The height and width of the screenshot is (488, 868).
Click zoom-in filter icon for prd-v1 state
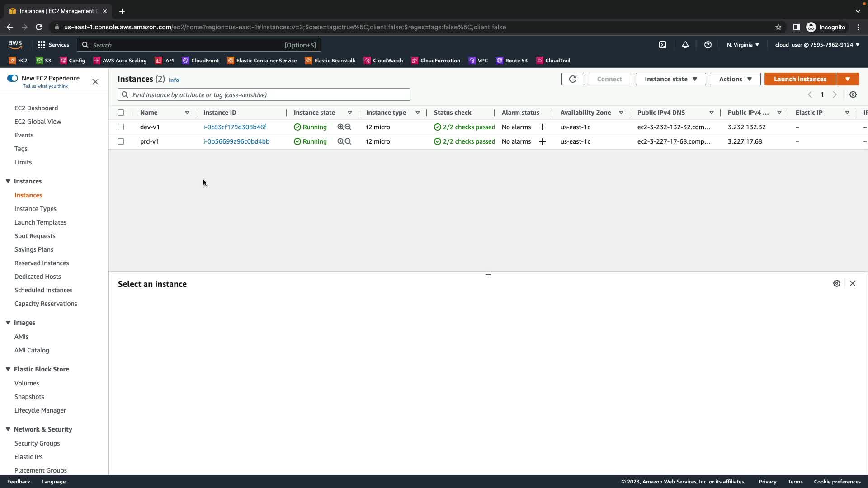coord(340,141)
